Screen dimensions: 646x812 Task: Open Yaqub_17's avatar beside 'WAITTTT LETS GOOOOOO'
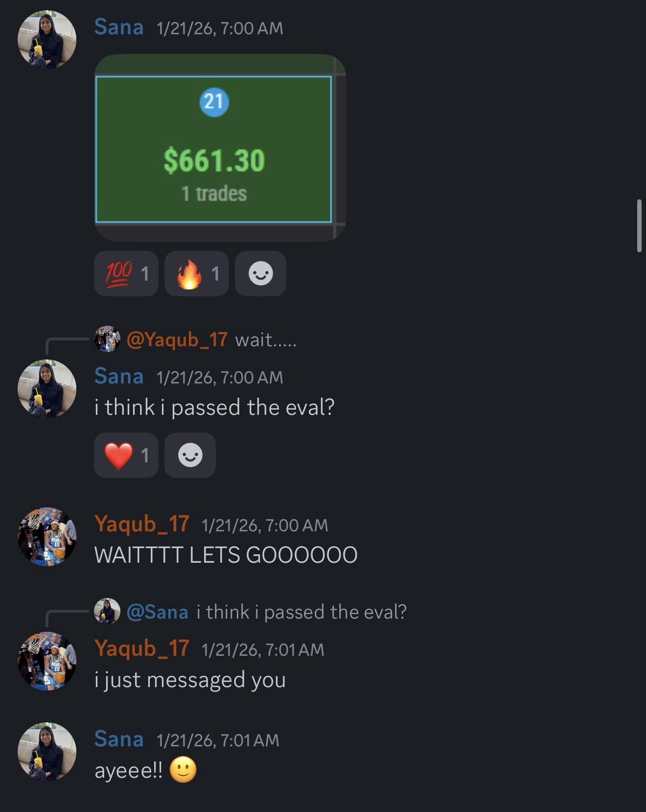[47, 537]
